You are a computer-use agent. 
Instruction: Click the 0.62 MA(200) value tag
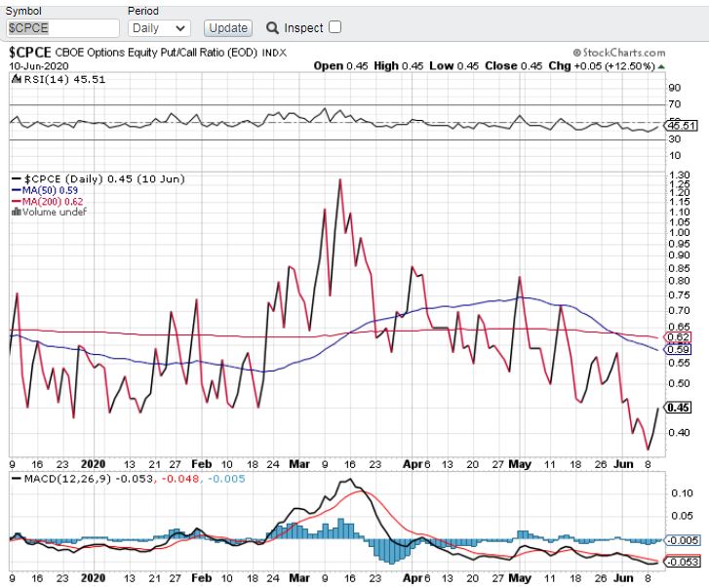click(x=678, y=336)
